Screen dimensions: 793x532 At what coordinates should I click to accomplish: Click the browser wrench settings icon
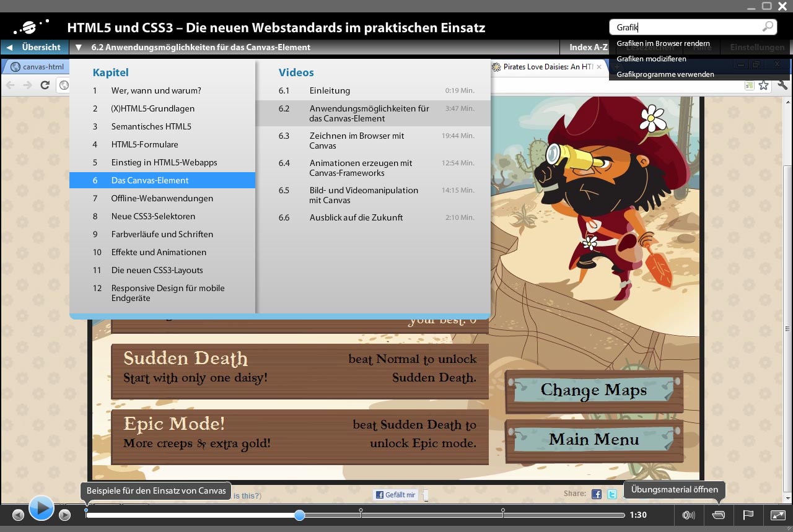782,85
